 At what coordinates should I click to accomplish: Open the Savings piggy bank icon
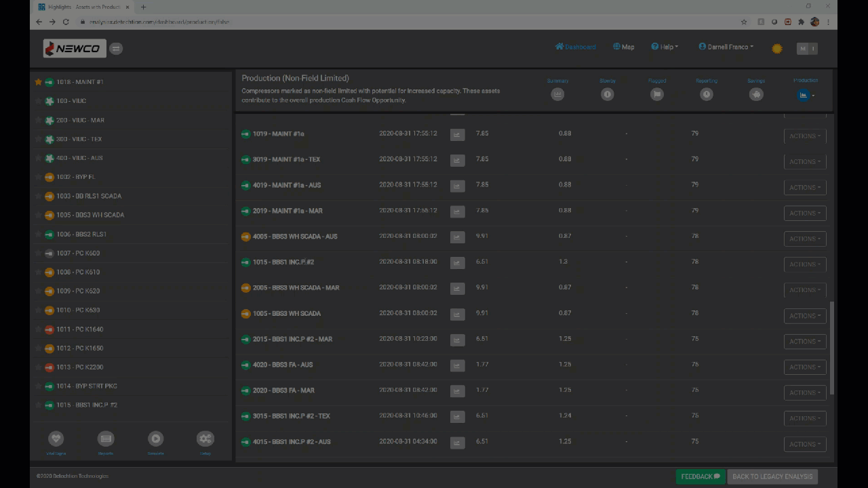[x=756, y=95]
